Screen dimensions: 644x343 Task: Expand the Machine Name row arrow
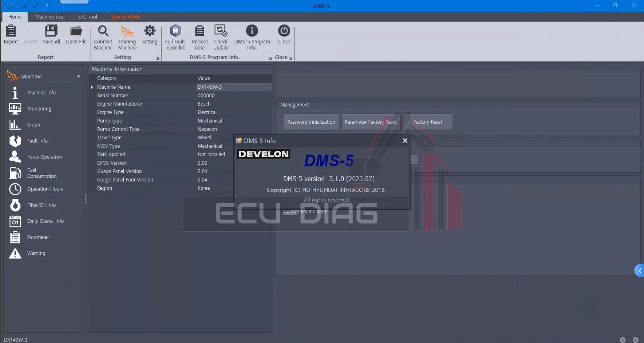pyautogui.click(x=92, y=87)
